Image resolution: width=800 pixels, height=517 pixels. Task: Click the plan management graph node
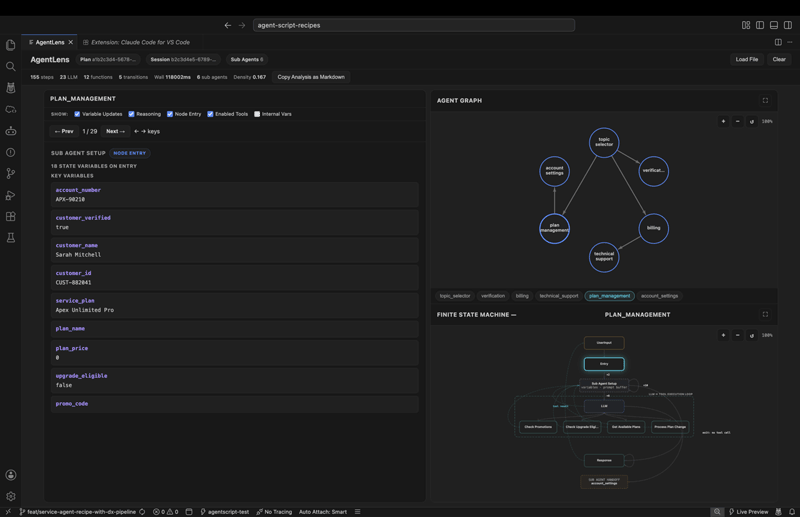(555, 228)
